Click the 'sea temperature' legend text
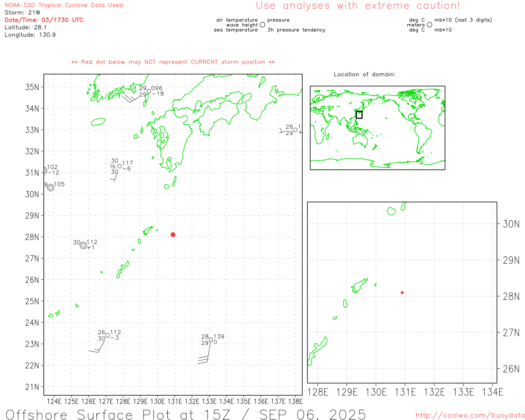Image resolution: width=525 pixels, height=420 pixels. tap(236, 30)
